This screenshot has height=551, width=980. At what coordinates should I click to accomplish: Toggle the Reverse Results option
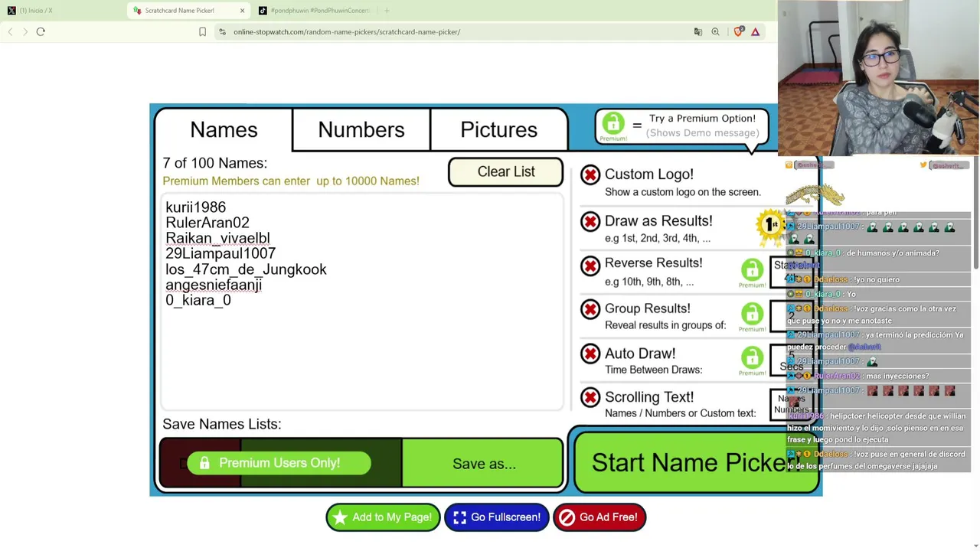coord(590,266)
